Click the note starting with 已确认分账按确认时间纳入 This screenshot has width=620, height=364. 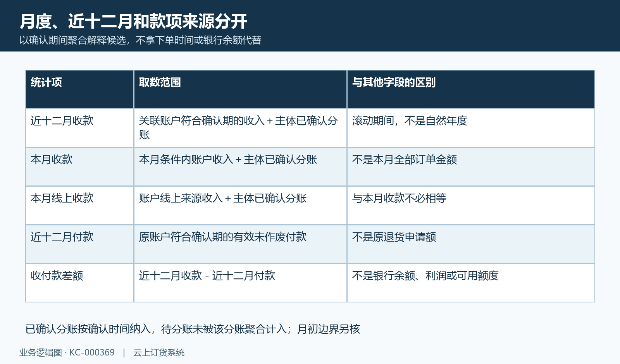click(193, 329)
